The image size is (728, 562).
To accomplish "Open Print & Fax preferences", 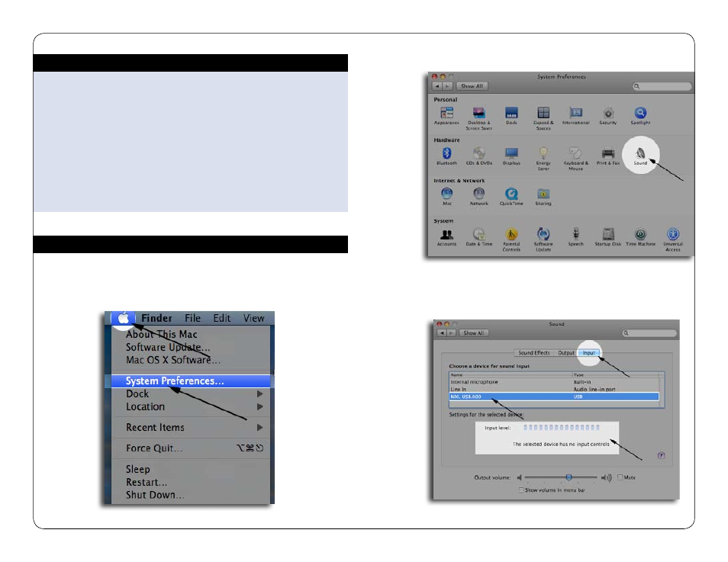I will tap(608, 156).
